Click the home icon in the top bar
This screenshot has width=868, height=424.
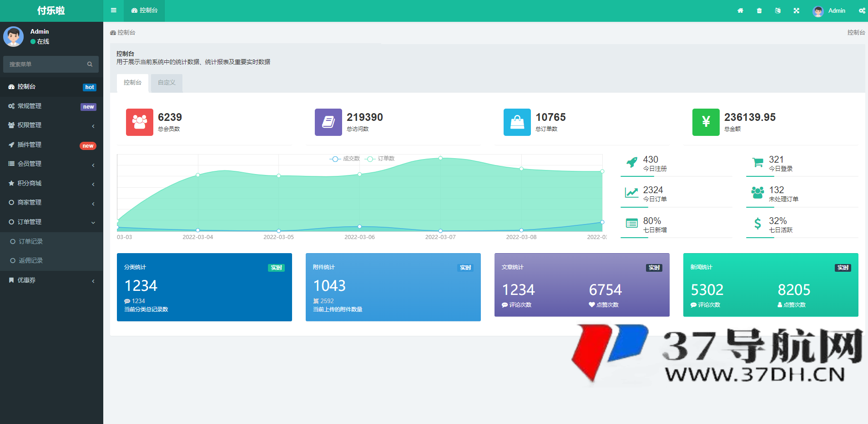[740, 10]
